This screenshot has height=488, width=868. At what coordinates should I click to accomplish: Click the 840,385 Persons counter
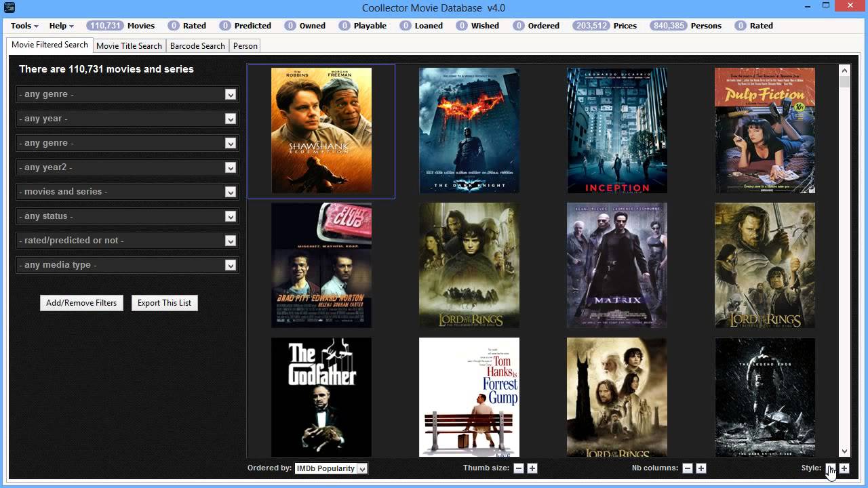[x=686, y=26]
